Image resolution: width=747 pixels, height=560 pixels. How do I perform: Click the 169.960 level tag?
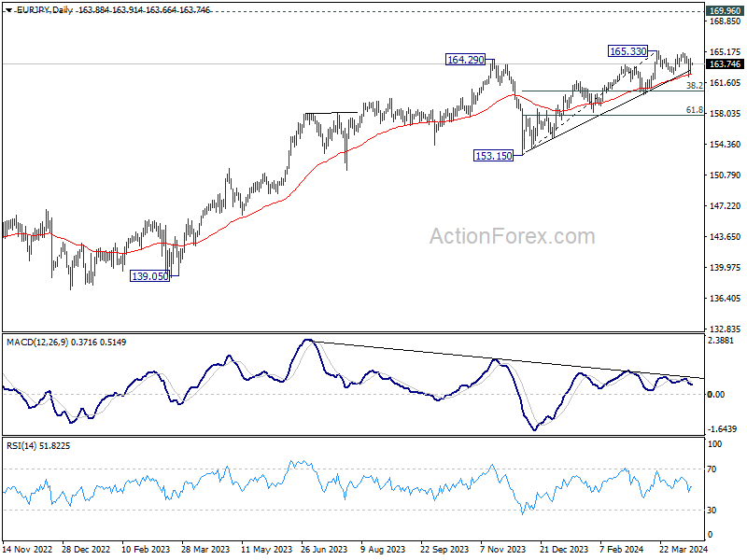(x=725, y=10)
